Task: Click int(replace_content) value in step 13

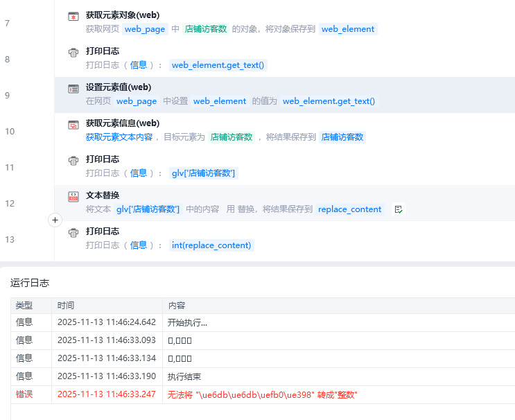Action: coord(211,245)
